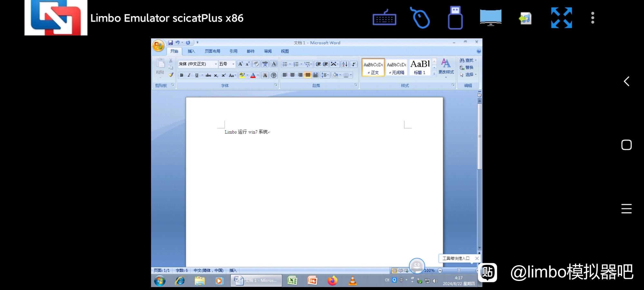This screenshot has width=644, height=290.
Task: Click the Sort A-Z icon
Action: 345,64
